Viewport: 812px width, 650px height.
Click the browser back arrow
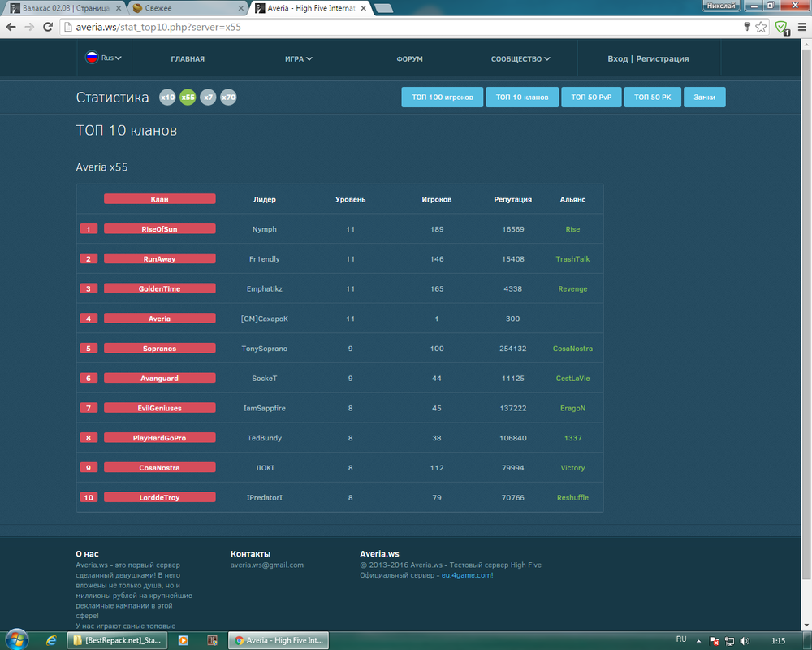[x=11, y=27]
